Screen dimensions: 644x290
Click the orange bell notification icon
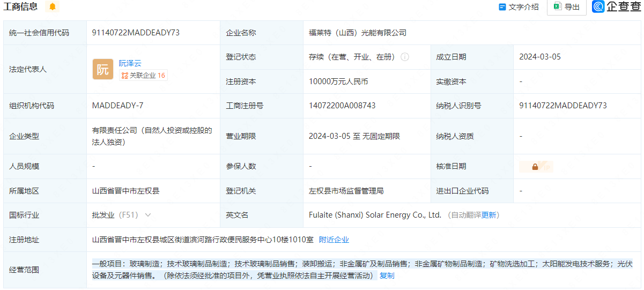(52, 7)
